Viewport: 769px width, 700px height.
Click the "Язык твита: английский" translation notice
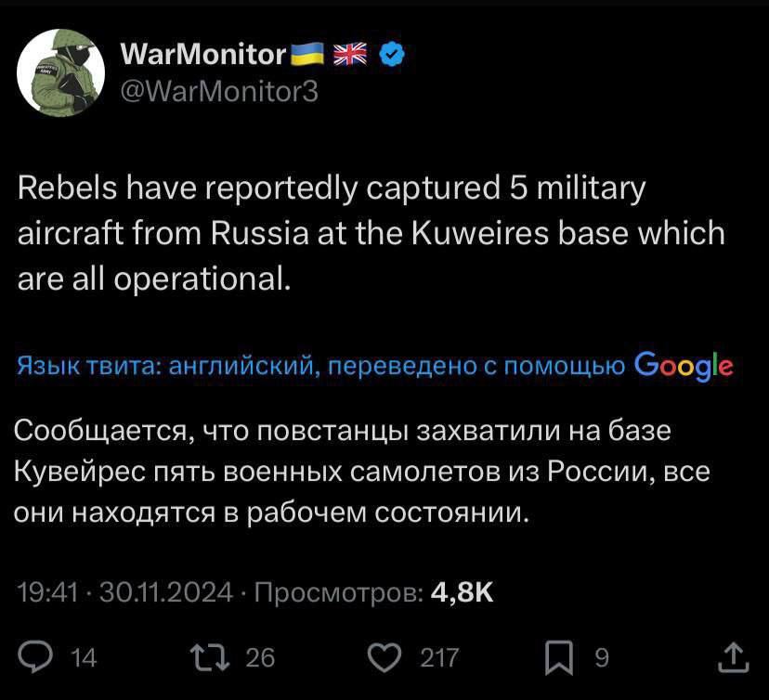coord(167,367)
